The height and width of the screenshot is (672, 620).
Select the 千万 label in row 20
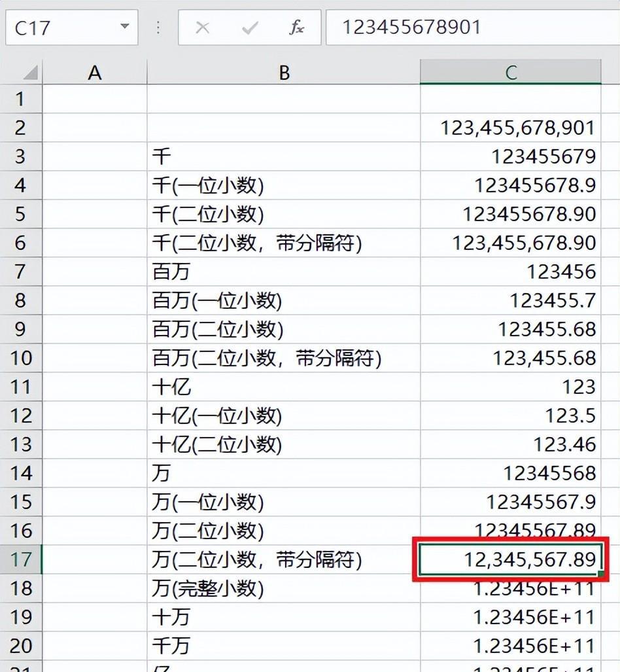tap(284, 646)
